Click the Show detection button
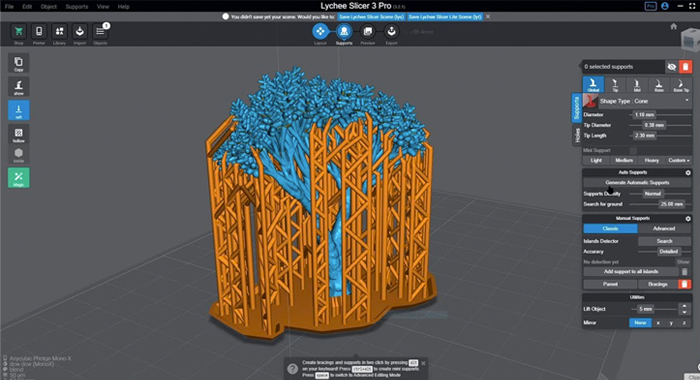This screenshot has height=380, width=700. tap(683, 262)
